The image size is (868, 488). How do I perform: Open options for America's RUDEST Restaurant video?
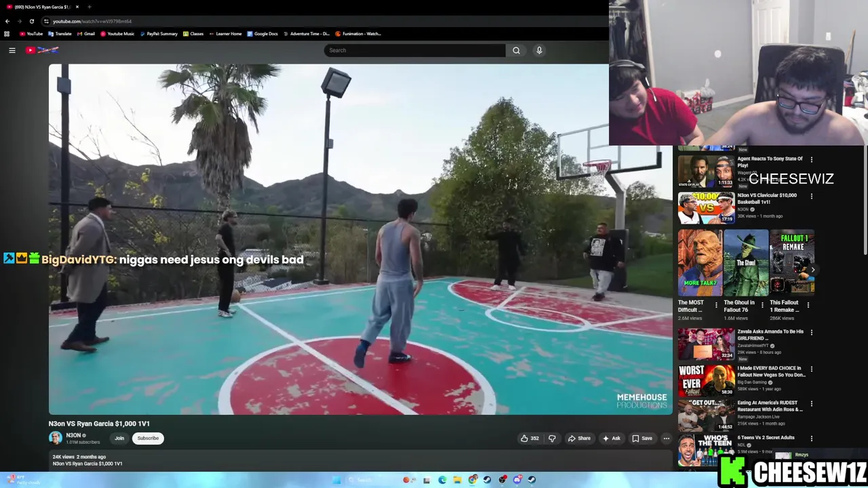(811, 404)
